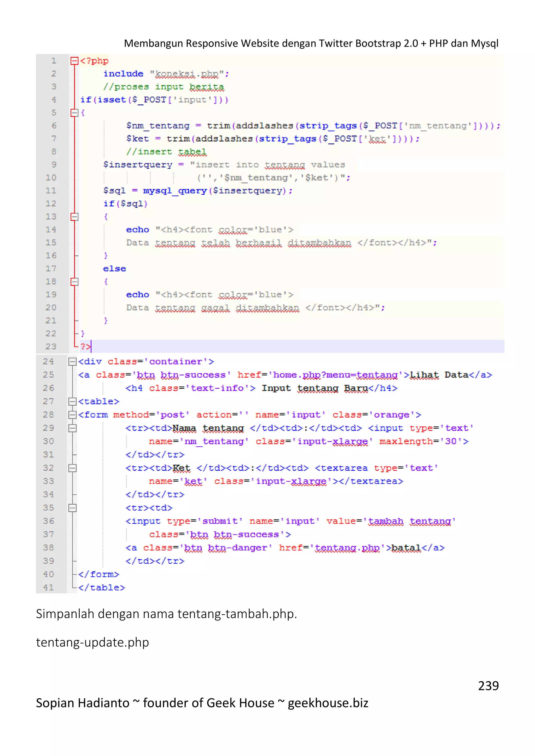Click the <textarea type='text' code
This screenshot has height=756, width=535.
point(376,468)
